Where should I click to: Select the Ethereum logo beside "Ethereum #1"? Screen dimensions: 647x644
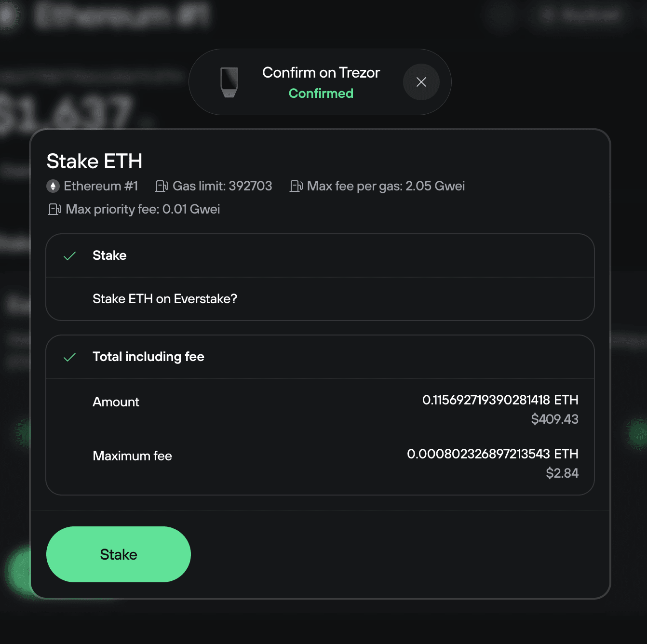point(53,186)
